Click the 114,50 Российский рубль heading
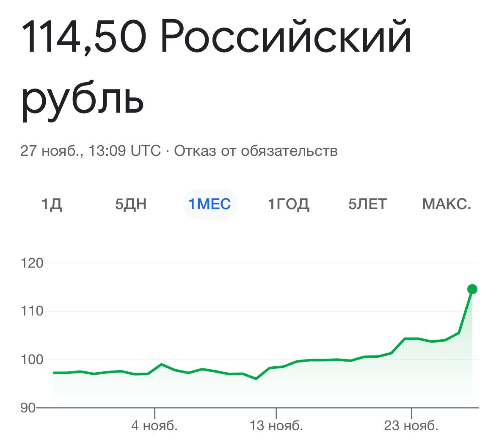499x448 pixels. [216, 67]
